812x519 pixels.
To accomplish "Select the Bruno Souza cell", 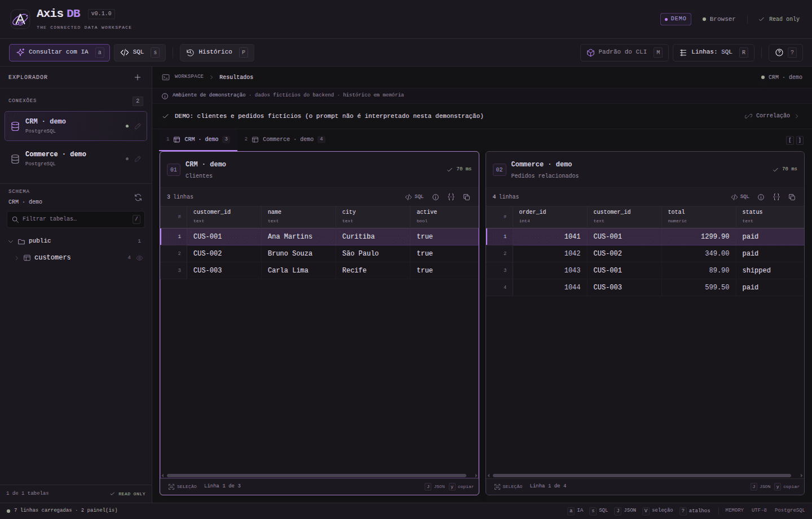I will pyautogui.click(x=298, y=254).
